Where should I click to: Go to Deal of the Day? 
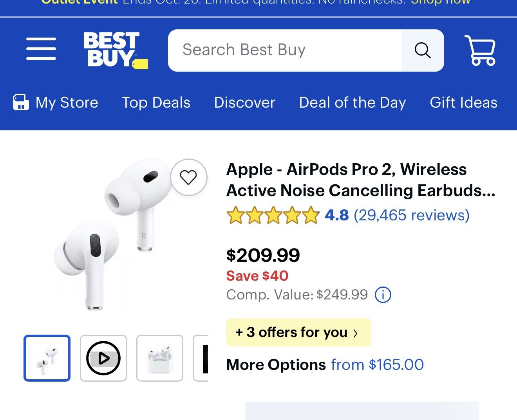coord(352,102)
